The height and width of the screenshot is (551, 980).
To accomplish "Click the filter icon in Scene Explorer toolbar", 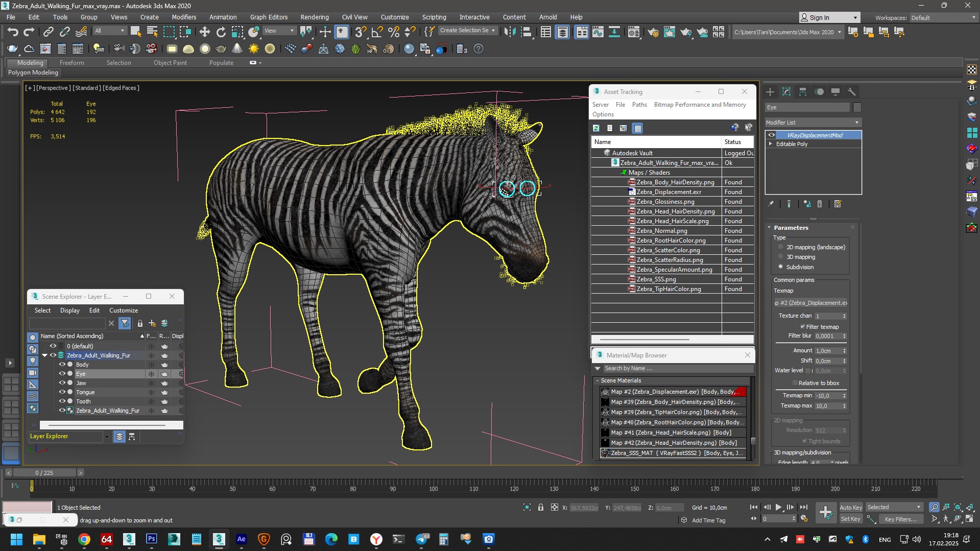I will click(x=125, y=323).
